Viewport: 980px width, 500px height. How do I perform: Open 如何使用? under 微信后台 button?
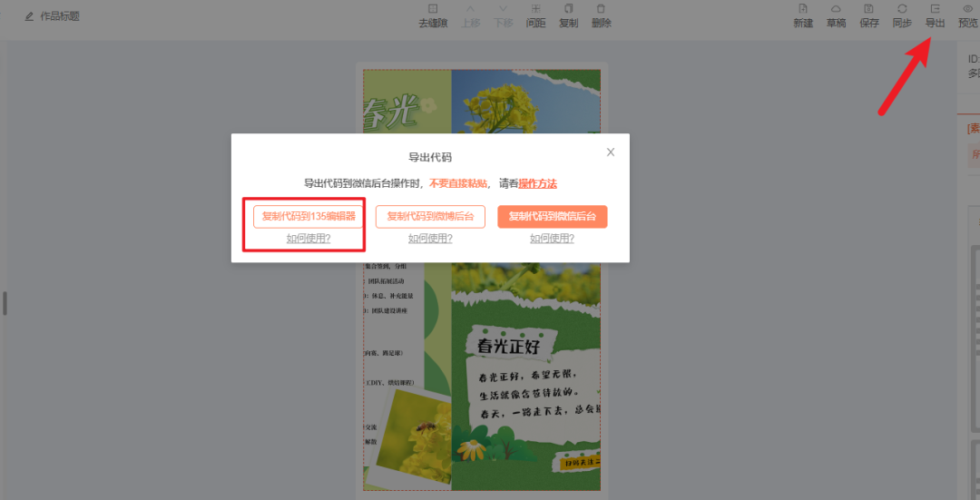coord(552,238)
